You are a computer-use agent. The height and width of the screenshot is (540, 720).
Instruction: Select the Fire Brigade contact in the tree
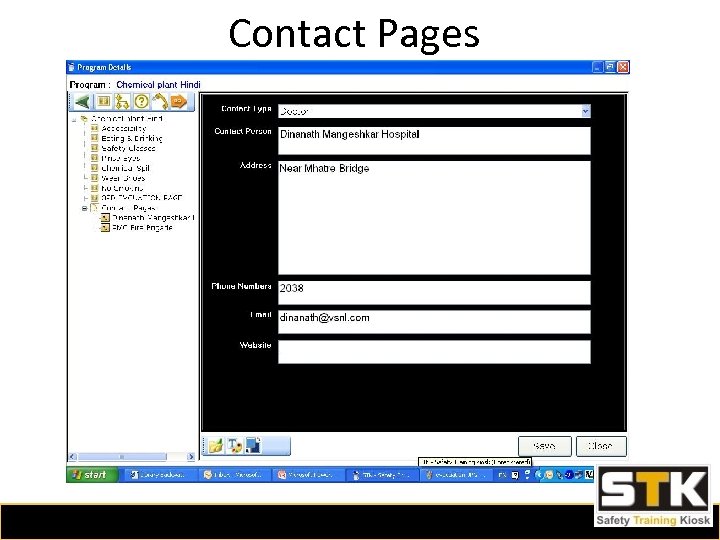point(142,228)
